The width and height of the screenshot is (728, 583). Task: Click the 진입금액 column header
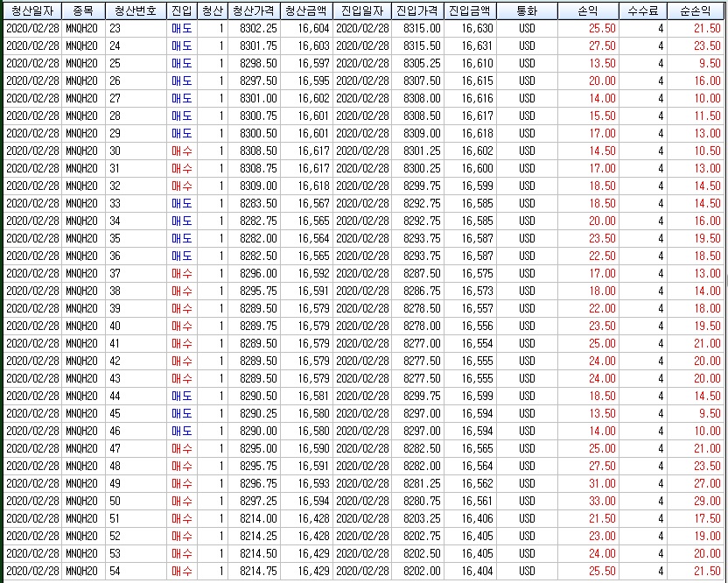pyautogui.click(x=470, y=11)
